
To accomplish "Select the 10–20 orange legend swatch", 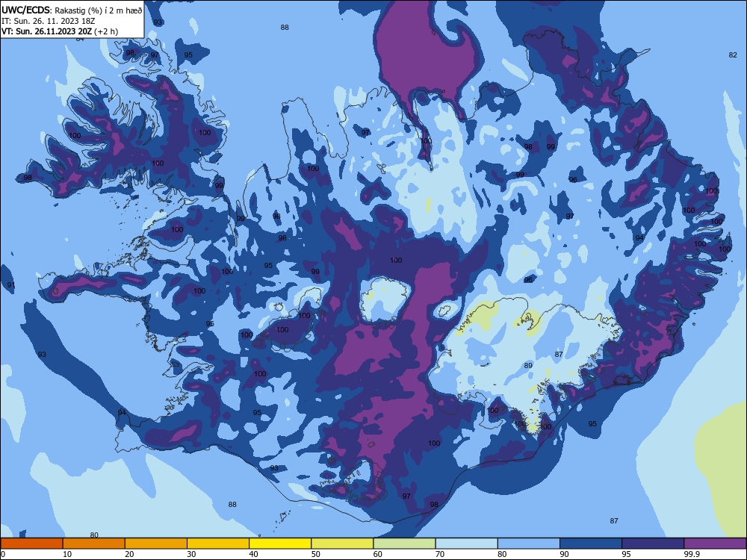I will click(x=94, y=544).
